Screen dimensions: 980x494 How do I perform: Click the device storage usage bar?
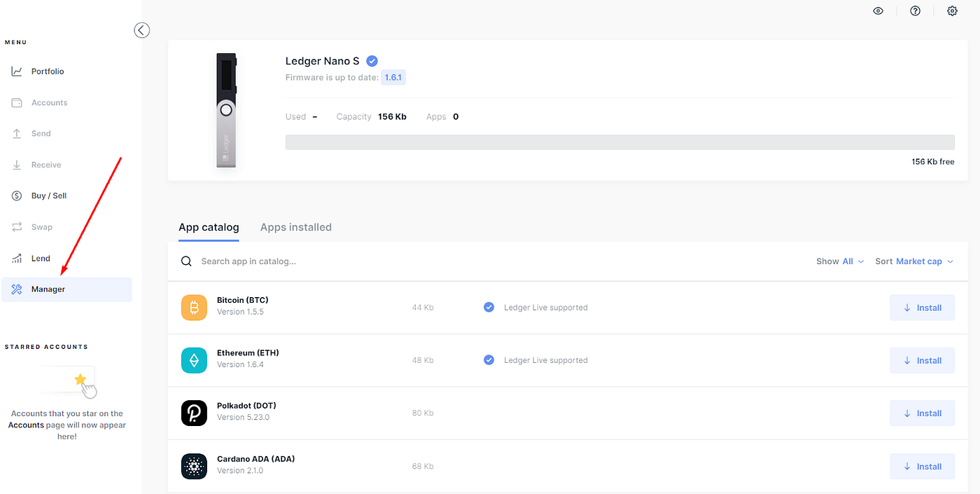coord(619,142)
